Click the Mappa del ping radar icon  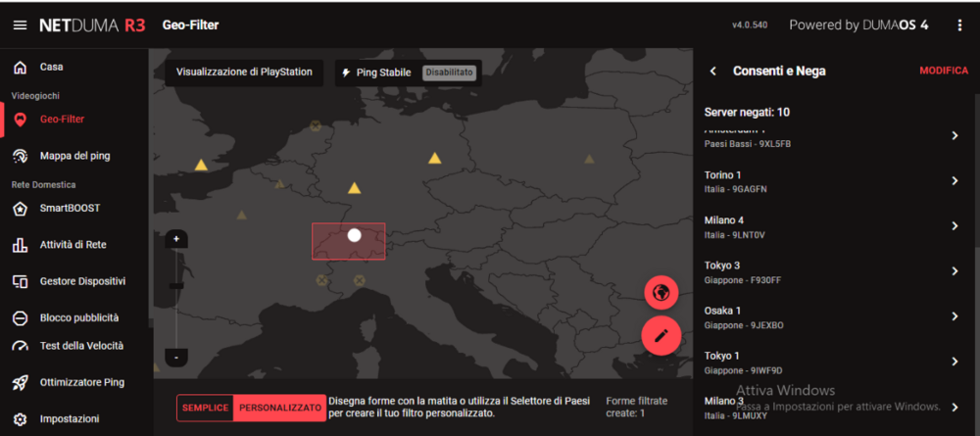coord(20,156)
